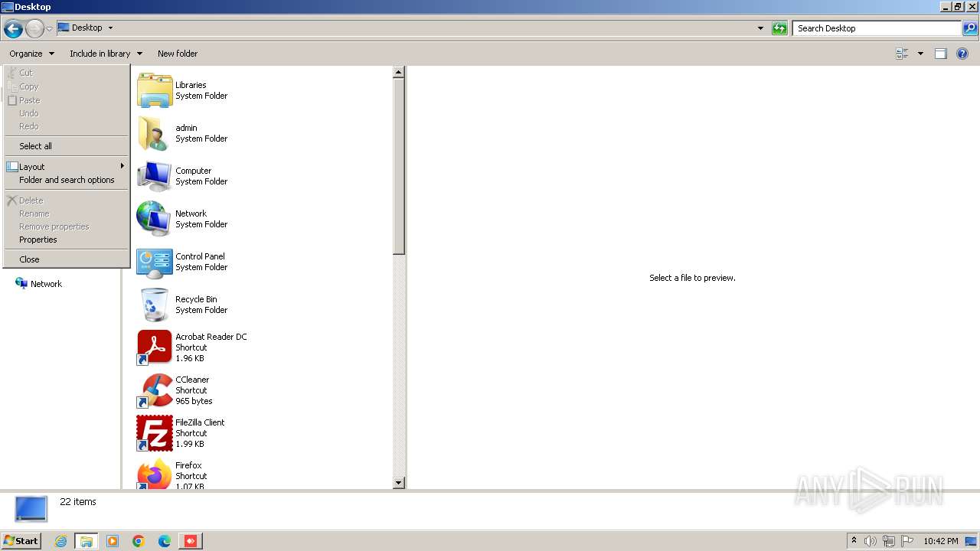The width and height of the screenshot is (980, 551).
Task: Click the clock showing 10:42 PM
Action: (941, 541)
